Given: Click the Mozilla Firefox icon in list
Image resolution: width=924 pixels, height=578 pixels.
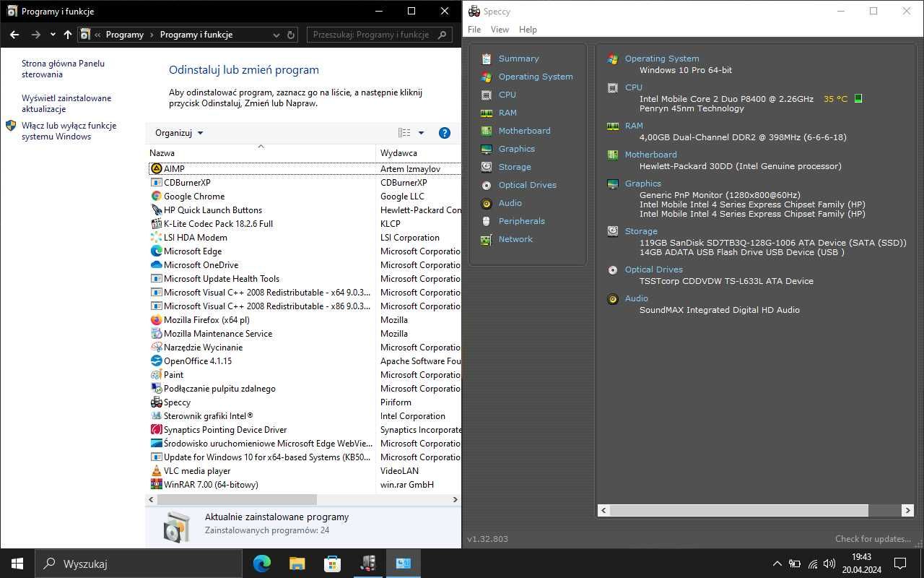Looking at the screenshot, I should coord(157,319).
